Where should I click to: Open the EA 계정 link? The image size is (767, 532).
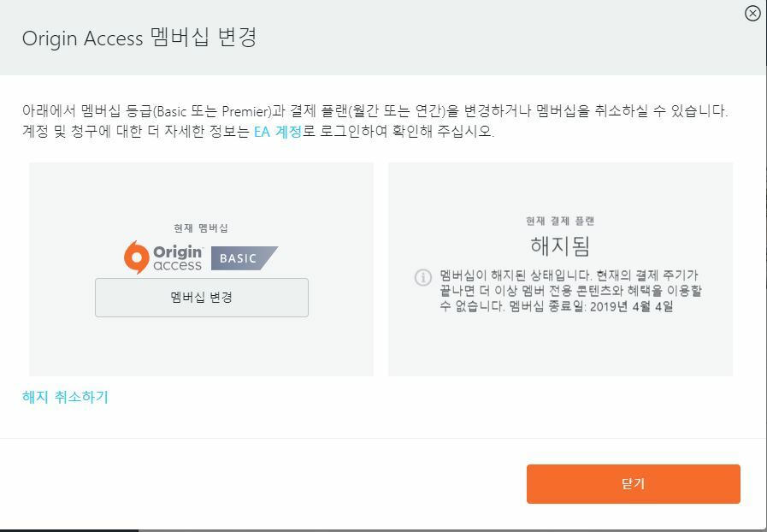278,132
